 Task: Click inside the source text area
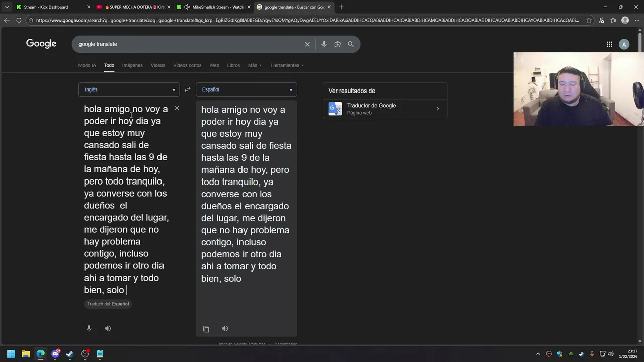126,199
